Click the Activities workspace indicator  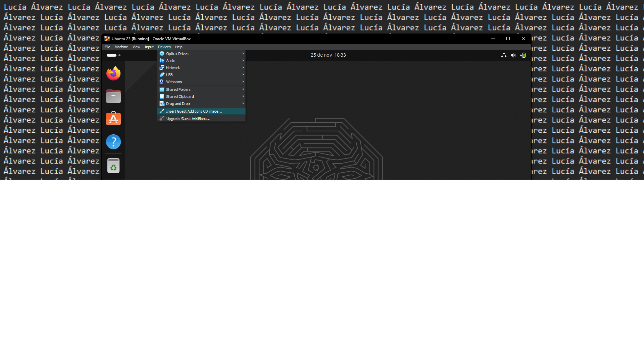[x=113, y=55]
